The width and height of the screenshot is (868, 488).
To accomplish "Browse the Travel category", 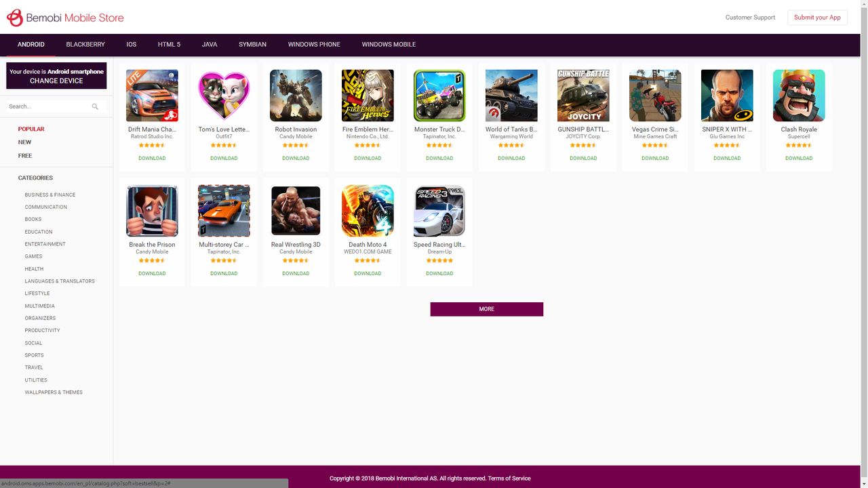I will pyautogui.click(x=34, y=367).
